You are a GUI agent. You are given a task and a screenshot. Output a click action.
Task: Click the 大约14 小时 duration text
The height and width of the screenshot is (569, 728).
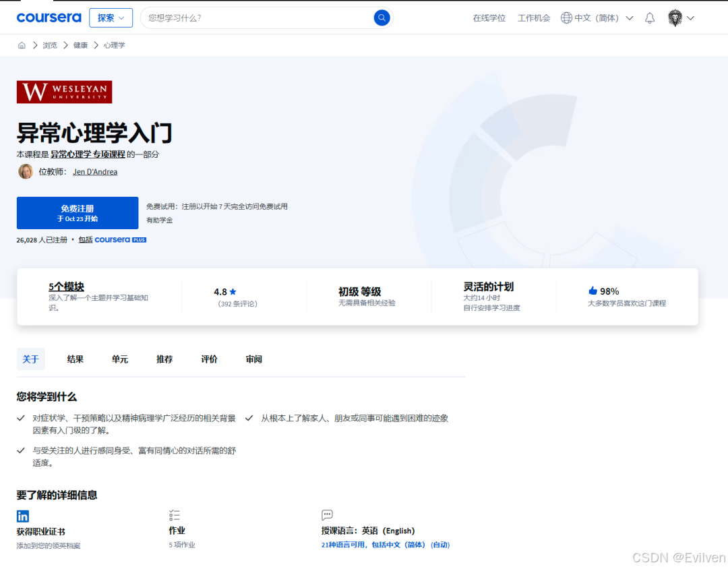pyautogui.click(x=481, y=298)
